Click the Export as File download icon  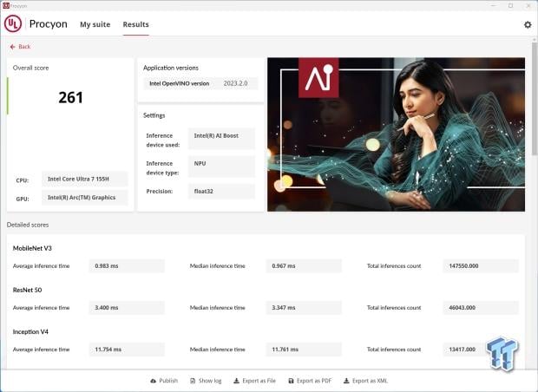point(236,381)
